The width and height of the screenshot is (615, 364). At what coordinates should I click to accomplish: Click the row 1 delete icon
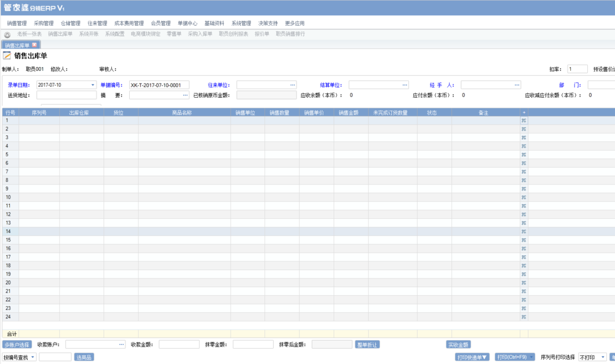[523, 121]
